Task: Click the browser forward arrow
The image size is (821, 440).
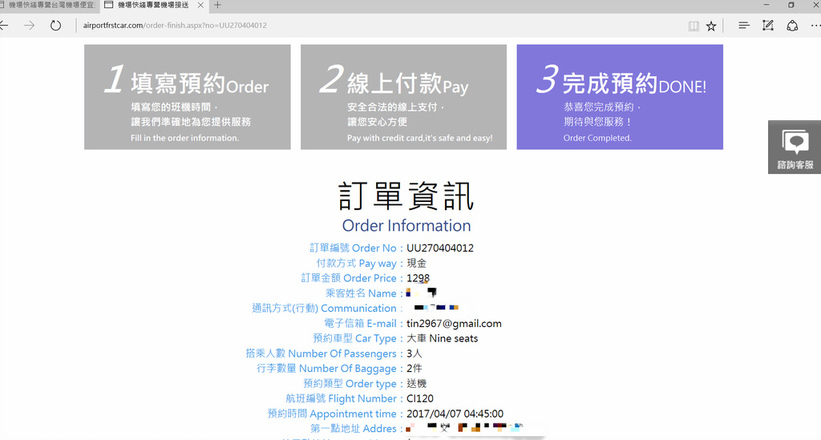Action: tap(30, 25)
